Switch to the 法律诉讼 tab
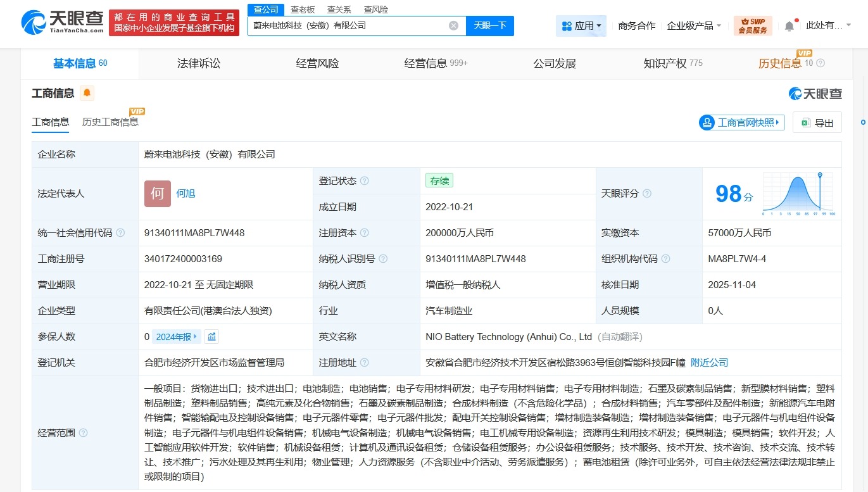This screenshot has width=868, height=492. (x=198, y=63)
